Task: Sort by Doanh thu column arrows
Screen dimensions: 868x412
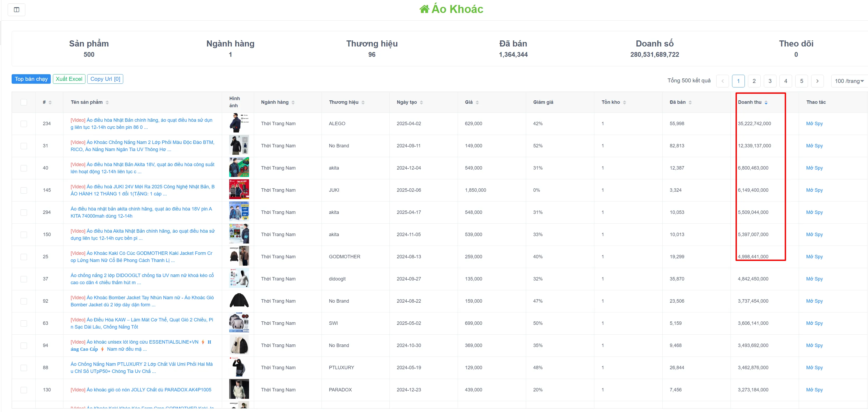Action: [766, 102]
